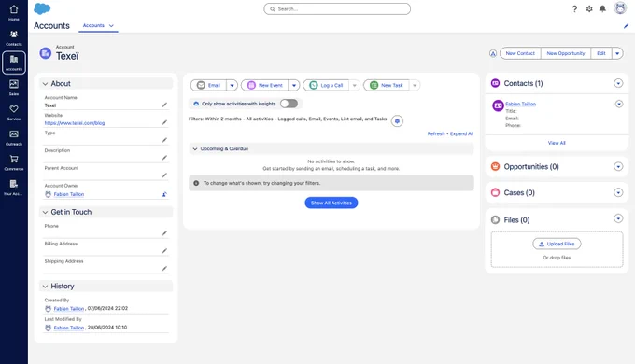Click the Email activity button
The height and width of the screenshot is (364, 635).
(x=208, y=86)
